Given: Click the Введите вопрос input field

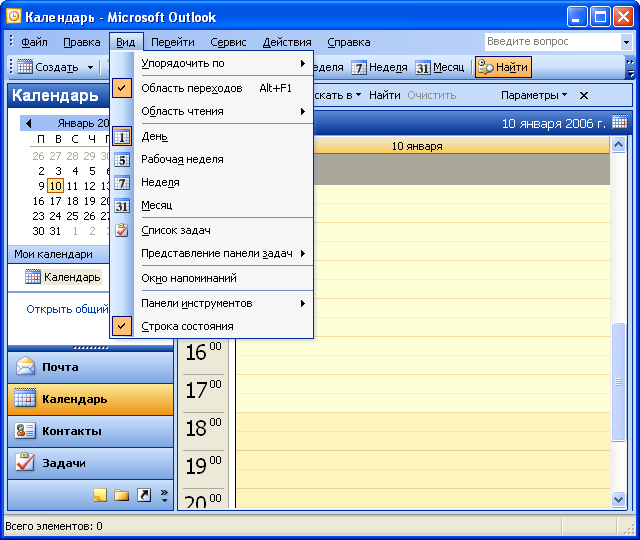Looking at the screenshot, I should coord(553,42).
